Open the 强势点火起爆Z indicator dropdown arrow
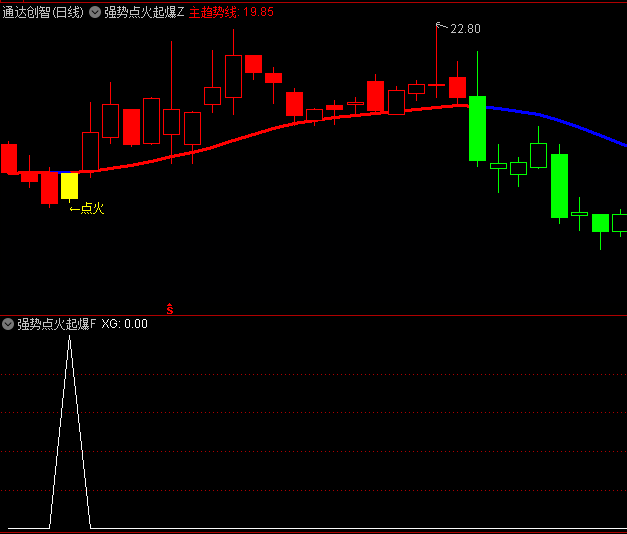 [95, 12]
